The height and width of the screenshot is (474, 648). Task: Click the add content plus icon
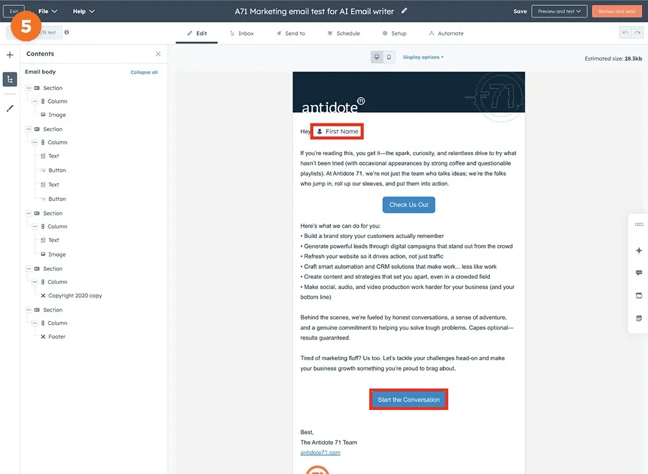tap(10, 55)
